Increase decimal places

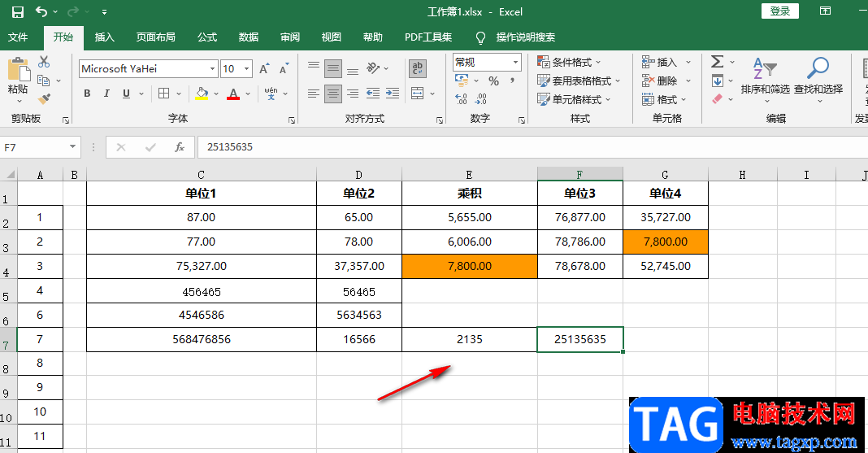pos(461,99)
